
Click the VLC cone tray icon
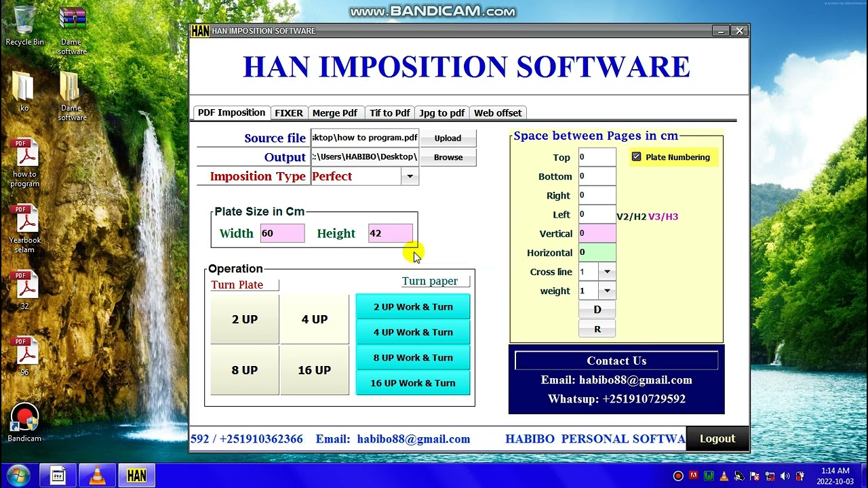pos(724,476)
